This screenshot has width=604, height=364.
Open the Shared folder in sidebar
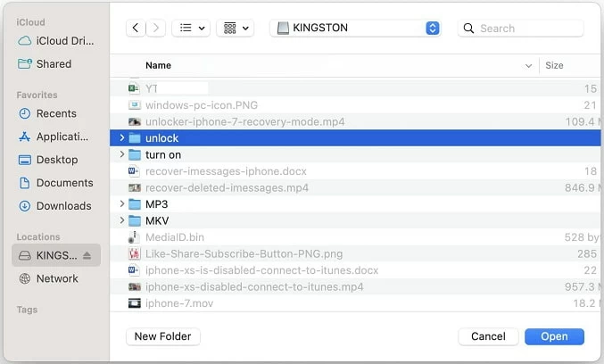click(x=54, y=64)
